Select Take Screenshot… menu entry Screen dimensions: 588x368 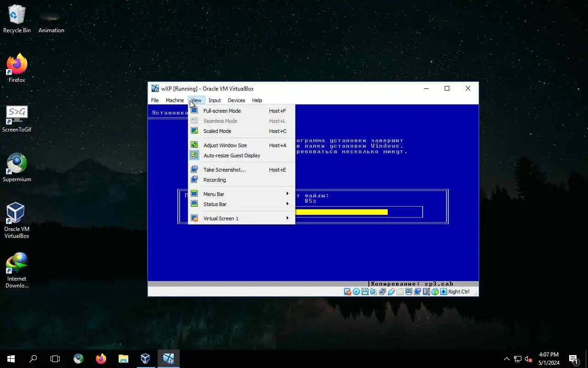[241, 170]
